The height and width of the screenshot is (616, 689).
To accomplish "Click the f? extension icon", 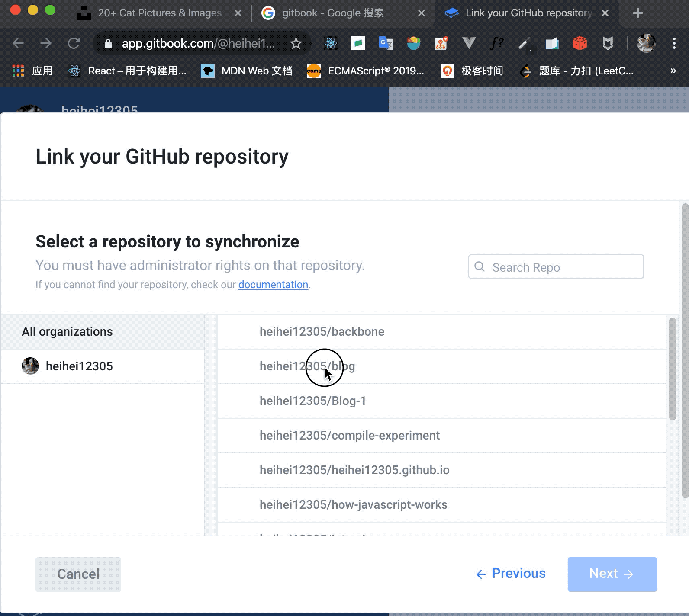I will pyautogui.click(x=497, y=43).
